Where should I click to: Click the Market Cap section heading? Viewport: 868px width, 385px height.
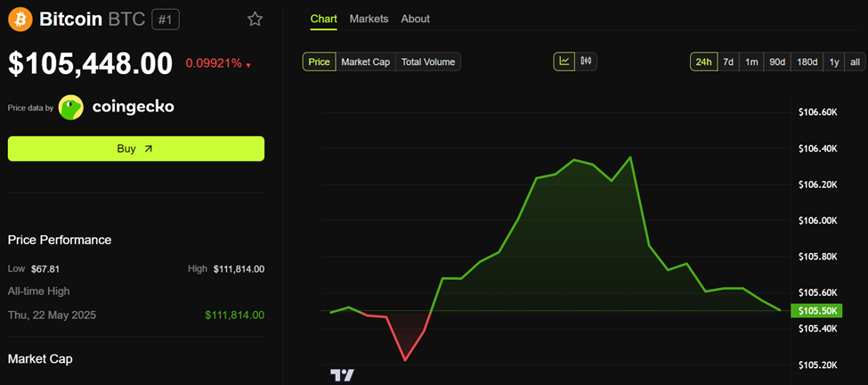tap(40, 359)
